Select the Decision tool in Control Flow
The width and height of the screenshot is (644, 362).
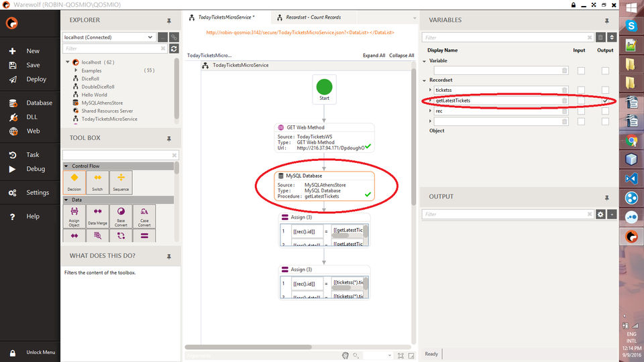click(74, 182)
